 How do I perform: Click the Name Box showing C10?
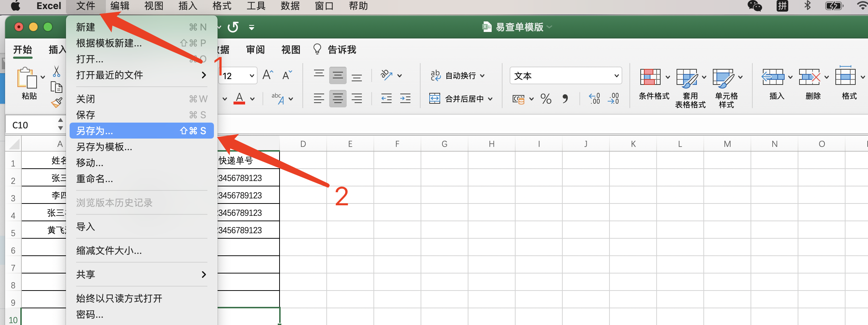tap(31, 125)
